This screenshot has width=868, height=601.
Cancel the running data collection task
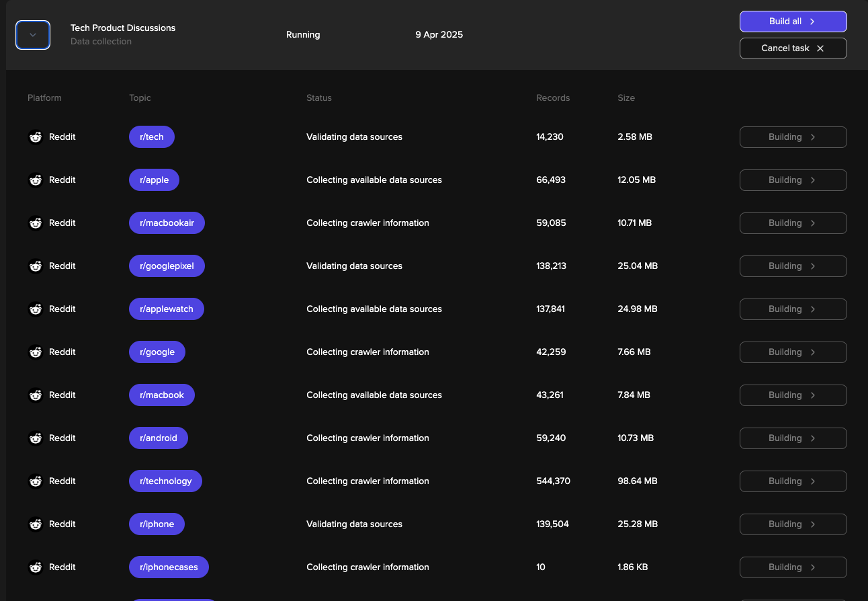793,48
